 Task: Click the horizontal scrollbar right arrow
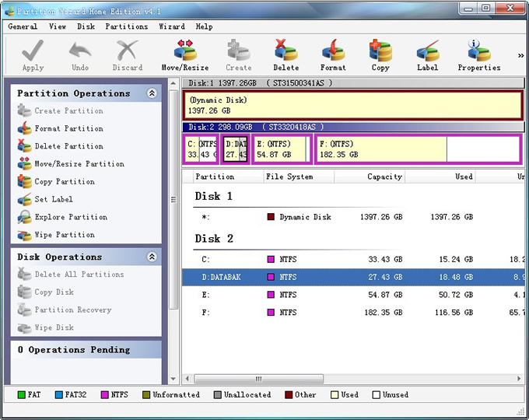(519, 379)
